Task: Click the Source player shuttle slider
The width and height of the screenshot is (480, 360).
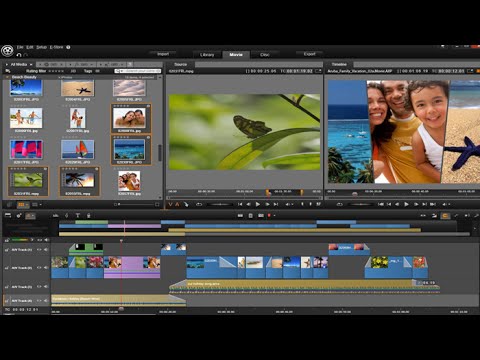Action: [x=220, y=204]
